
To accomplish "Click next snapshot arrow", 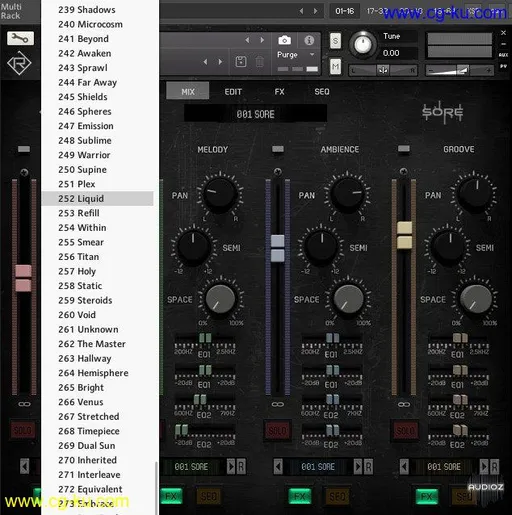I will pyautogui.click(x=220, y=62).
